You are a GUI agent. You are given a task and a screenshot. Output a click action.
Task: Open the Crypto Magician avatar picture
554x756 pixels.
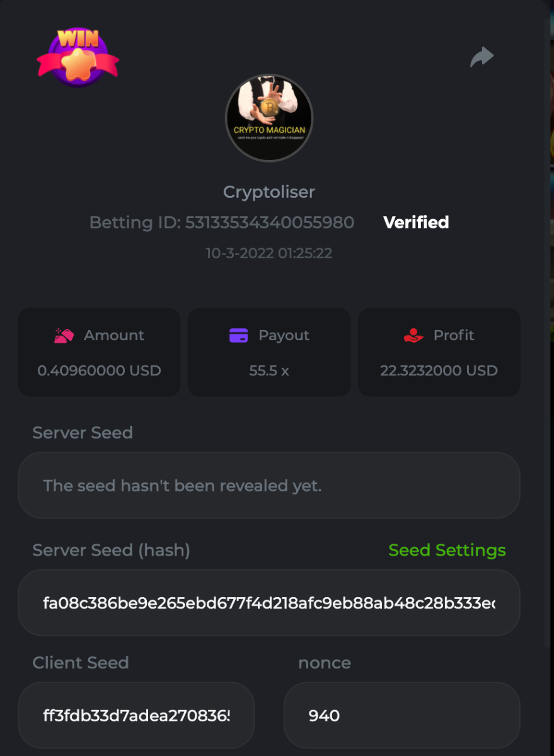coord(269,118)
